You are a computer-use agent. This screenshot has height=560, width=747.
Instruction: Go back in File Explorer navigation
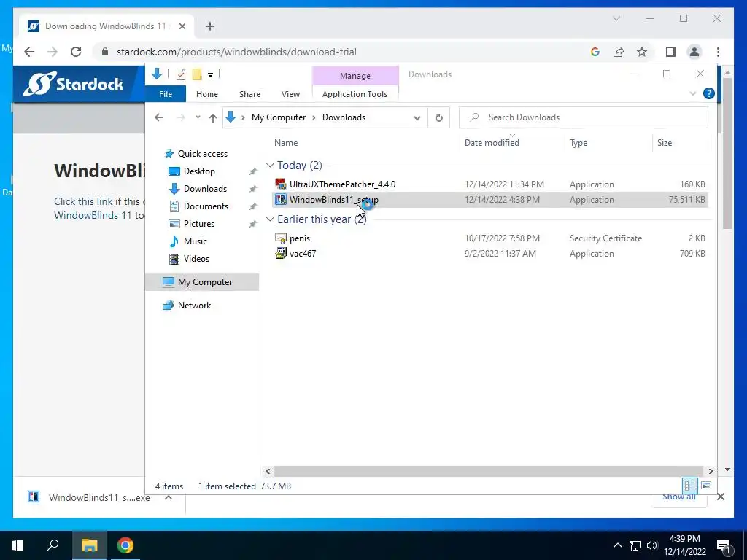(159, 117)
